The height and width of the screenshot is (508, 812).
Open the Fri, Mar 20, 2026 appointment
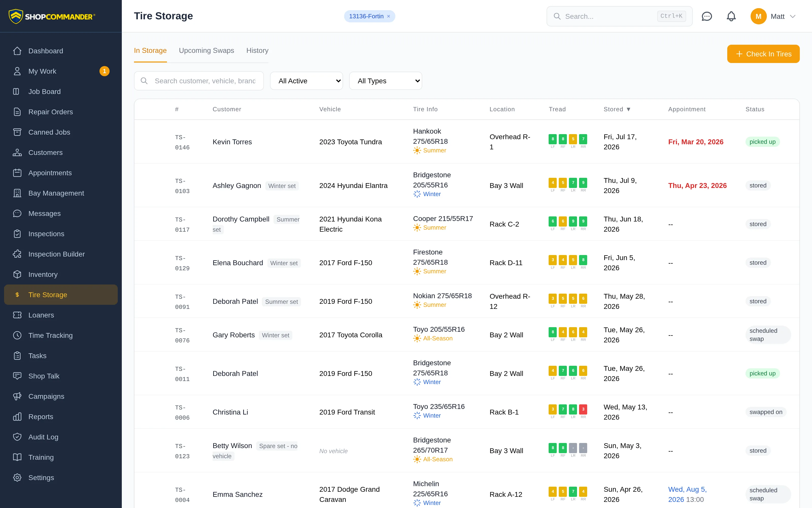(x=696, y=142)
